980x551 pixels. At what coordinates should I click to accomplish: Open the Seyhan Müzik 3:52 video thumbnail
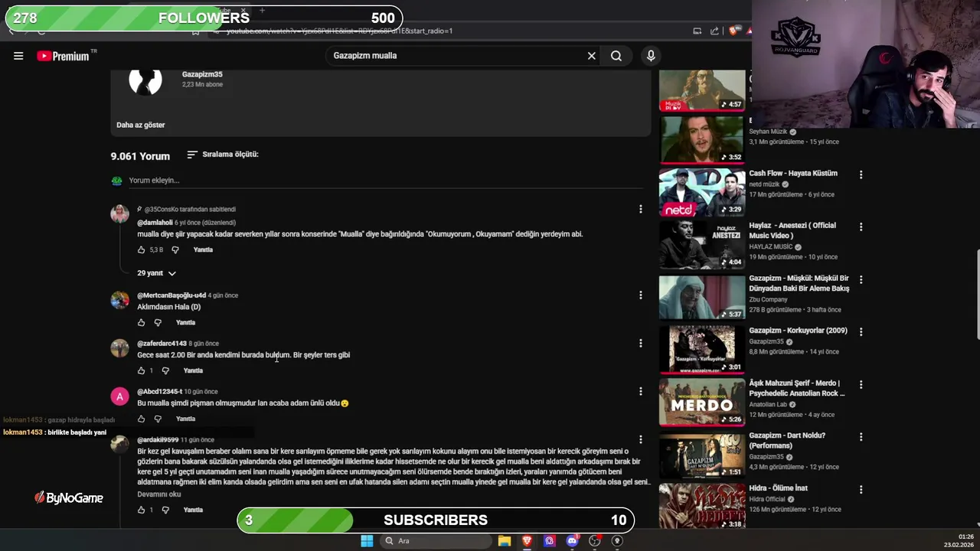702,140
